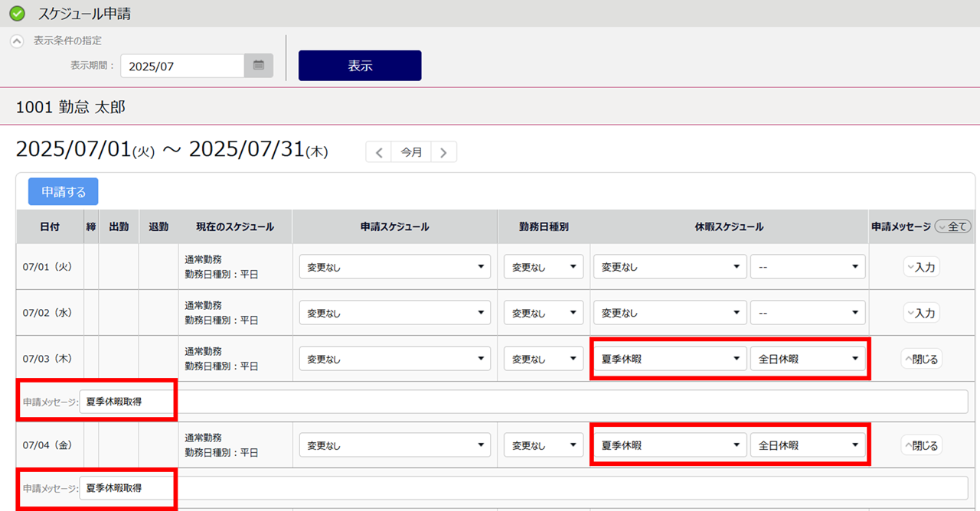Open 全日休暇 dropdown for 07/04
This screenshot has height=511, width=980.
coord(808,445)
